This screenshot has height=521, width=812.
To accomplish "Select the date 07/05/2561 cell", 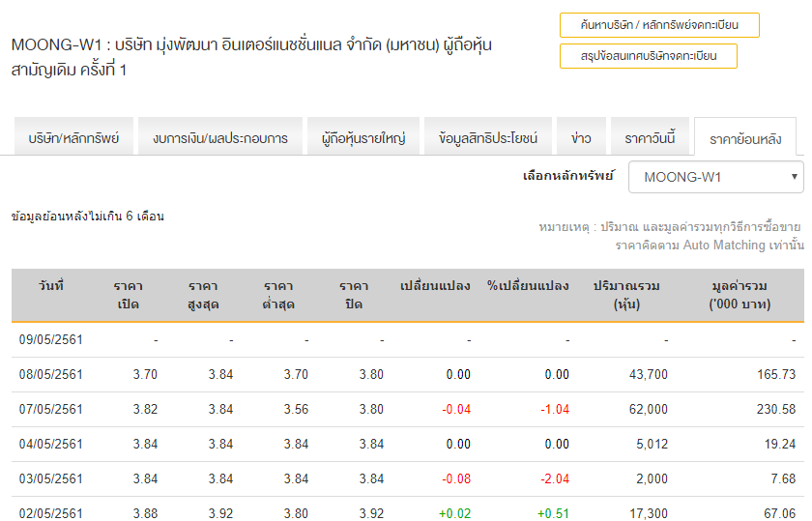I will (x=50, y=409).
